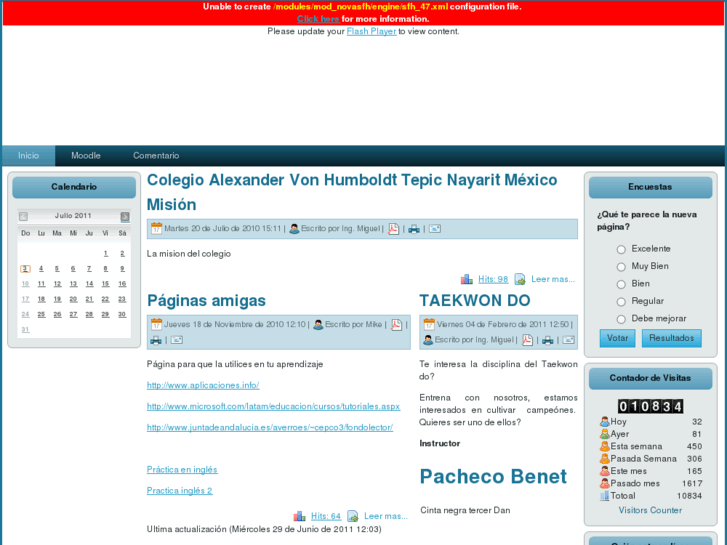
Task: Print the Páginas amigas article
Action: click(156, 340)
